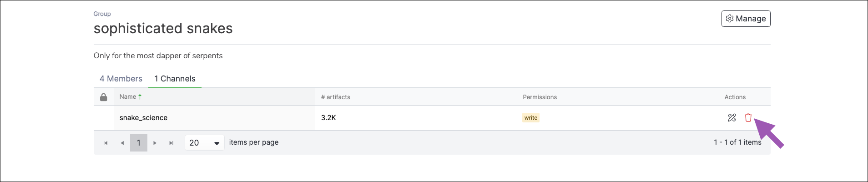Click the lock icon column header
Viewport: 868px width, 182px height.
[104, 97]
